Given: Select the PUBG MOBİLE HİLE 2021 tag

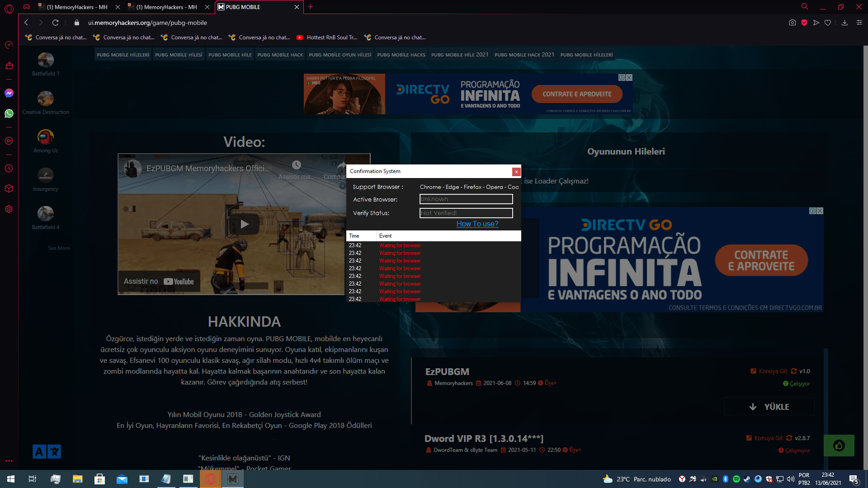Looking at the screenshot, I should click(460, 55).
